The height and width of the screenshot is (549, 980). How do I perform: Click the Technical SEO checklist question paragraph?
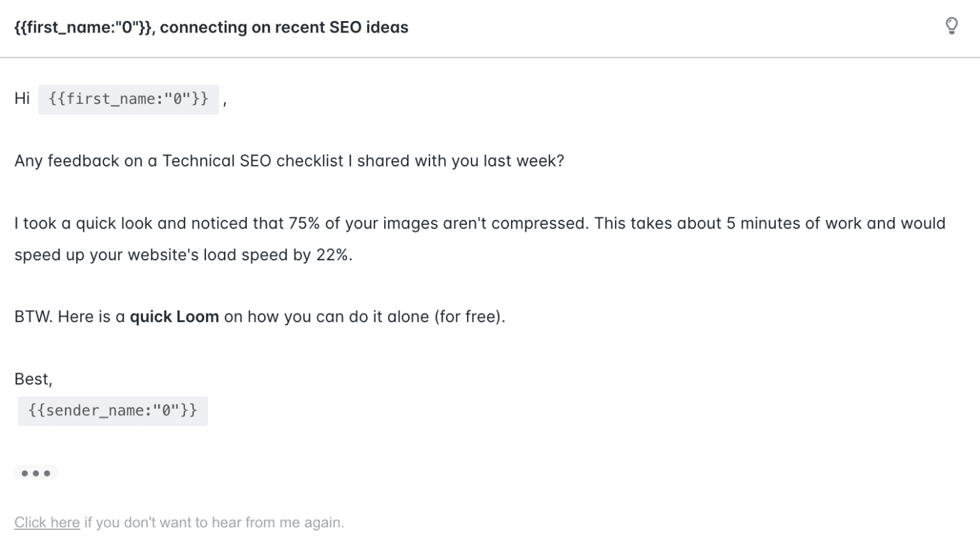pos(288,161)
